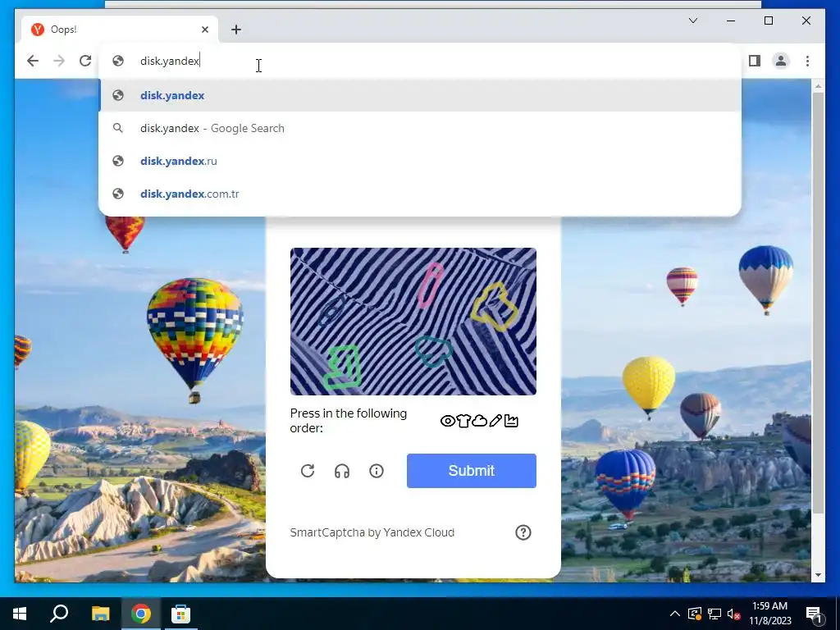The width and height of the screenshot is (840, 630).
Task: Open Chrome side panel icon
Action: point(755,61)
